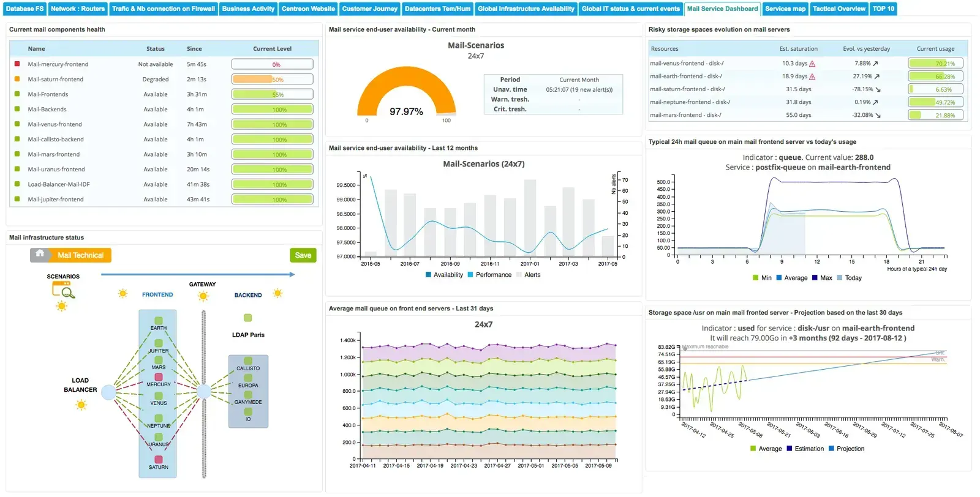Open the Customer Journey tab
This screenshot has height=497, width=980.
click(x=370, y=9)
